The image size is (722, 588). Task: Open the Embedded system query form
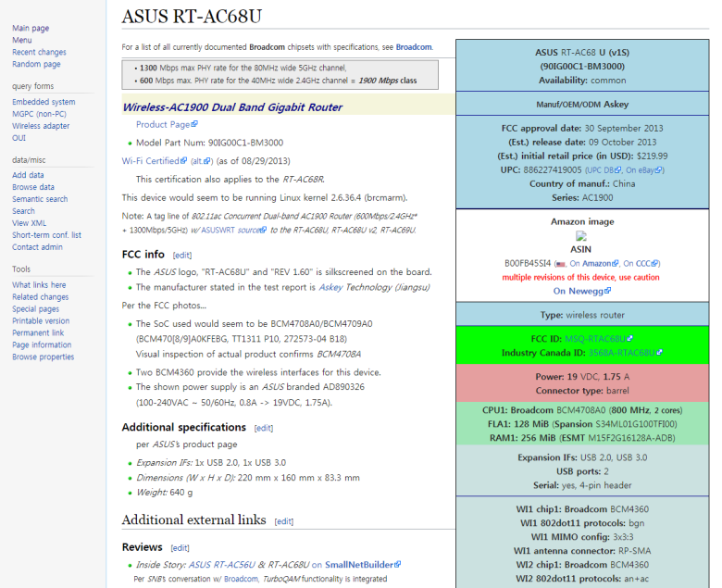coord(44,102)
